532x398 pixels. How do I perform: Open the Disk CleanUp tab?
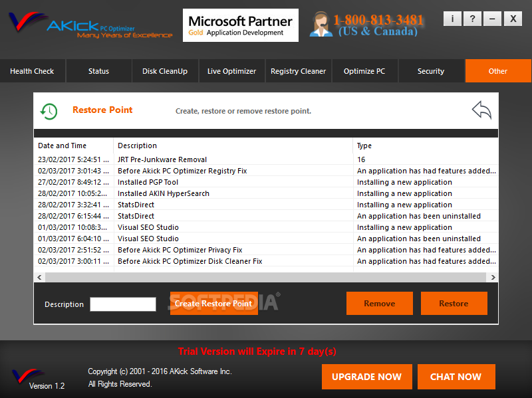pos(165,71)
